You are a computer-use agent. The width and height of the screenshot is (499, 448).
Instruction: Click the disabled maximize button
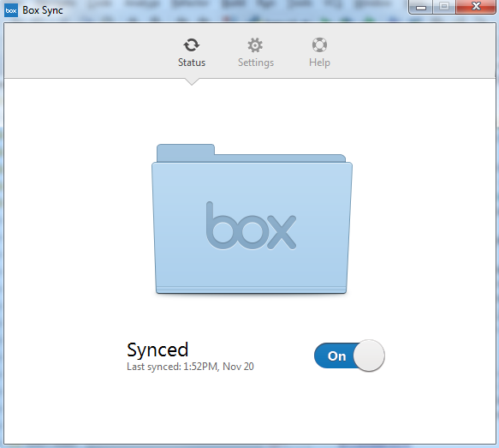(x=444, y=7)
